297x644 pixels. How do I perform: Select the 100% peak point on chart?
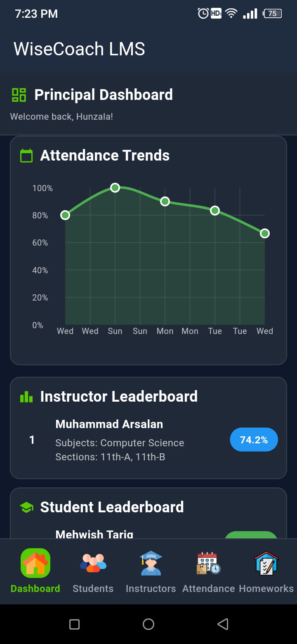(115, 188)
